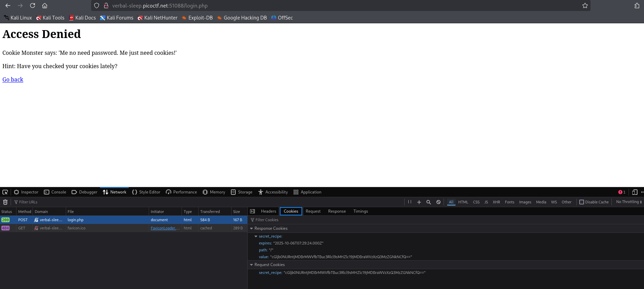
Task: Click the home icon in toolbar
Action: pos(45,5)
